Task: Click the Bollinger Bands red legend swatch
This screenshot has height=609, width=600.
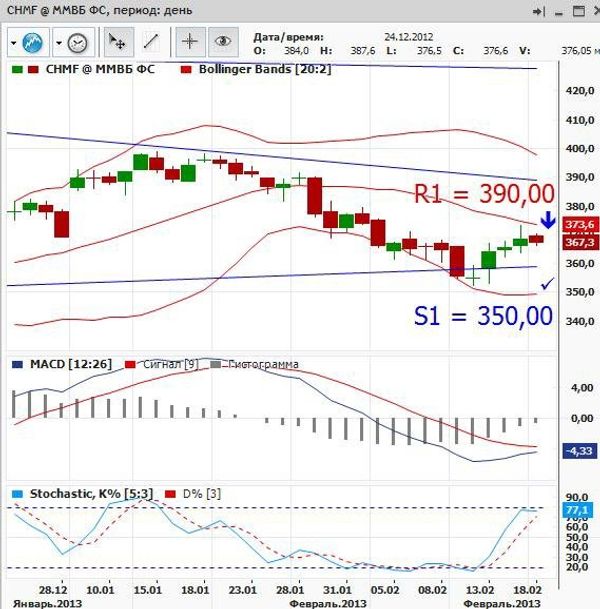Action: (x=186, y=70)
